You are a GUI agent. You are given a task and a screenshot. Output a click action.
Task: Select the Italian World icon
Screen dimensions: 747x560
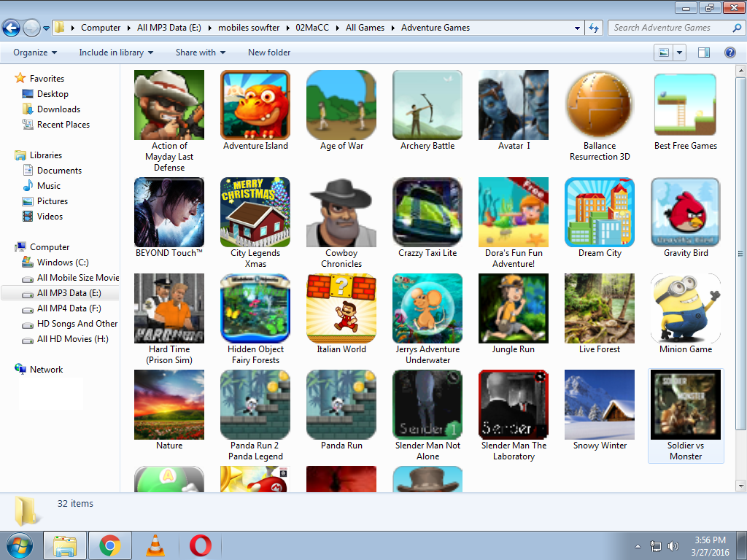click(341, 308)
